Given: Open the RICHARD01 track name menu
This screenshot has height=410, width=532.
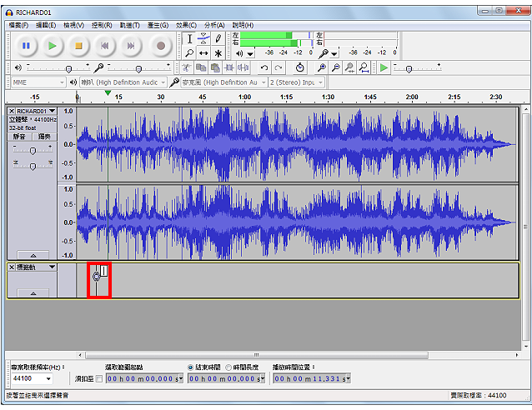Looking at the screenshot, I should click(x=36, y=111).
